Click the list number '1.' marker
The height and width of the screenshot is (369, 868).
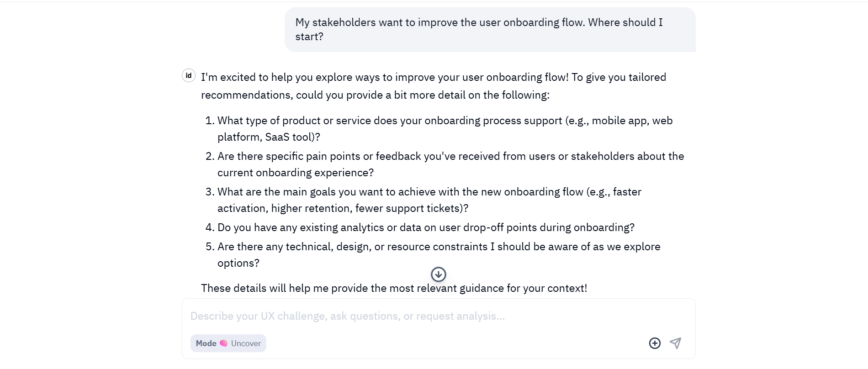coord(210,121)
